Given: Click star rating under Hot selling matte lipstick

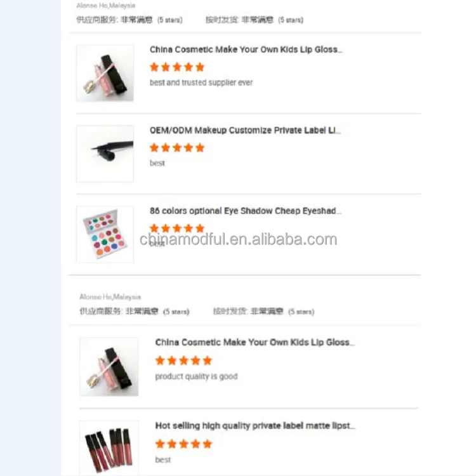Looking at the screenshot, I should tap(183, 444).
